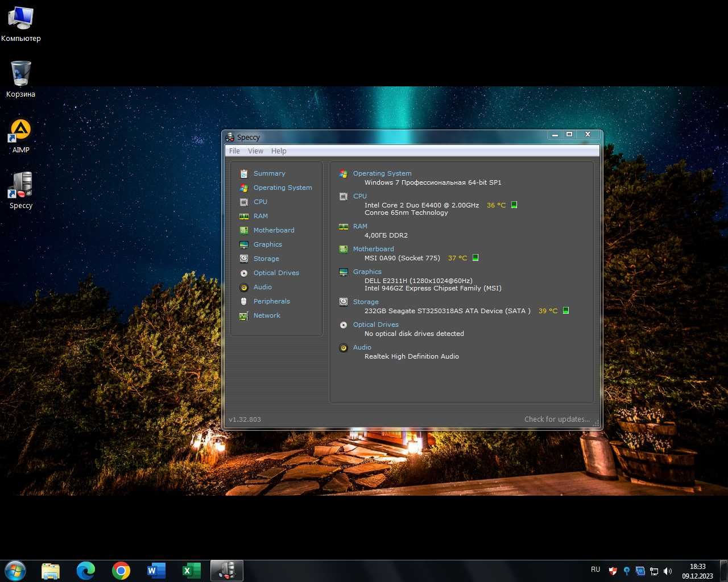Click the Windows flag icon beside Operating System heading

344,174
